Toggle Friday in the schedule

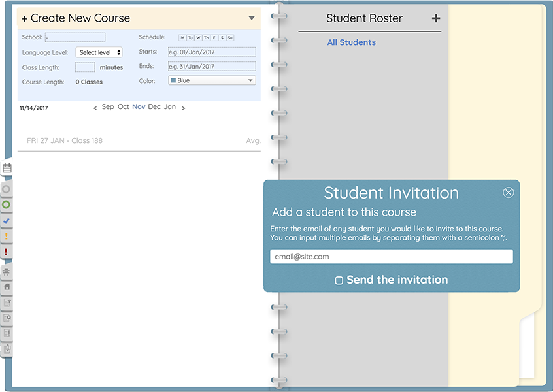coord(214,38)
